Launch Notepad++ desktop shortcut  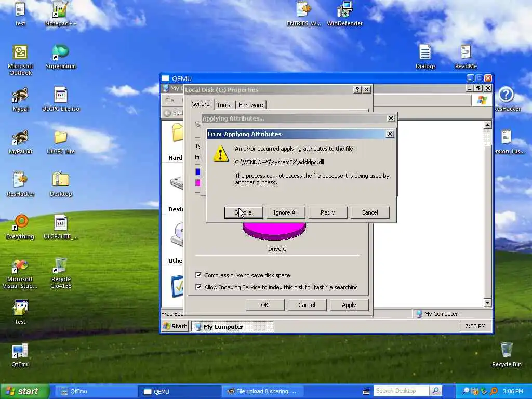[x=61, y=14]
